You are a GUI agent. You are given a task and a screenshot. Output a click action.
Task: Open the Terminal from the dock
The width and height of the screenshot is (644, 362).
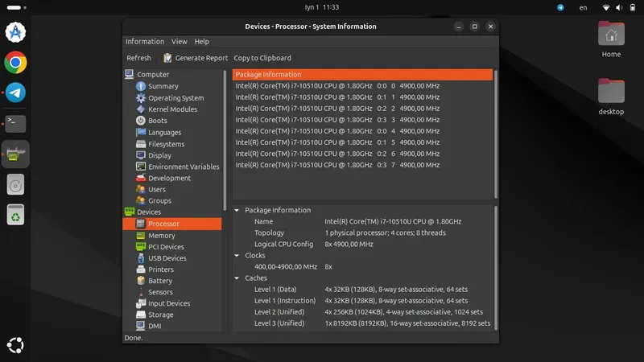point(15,124)
